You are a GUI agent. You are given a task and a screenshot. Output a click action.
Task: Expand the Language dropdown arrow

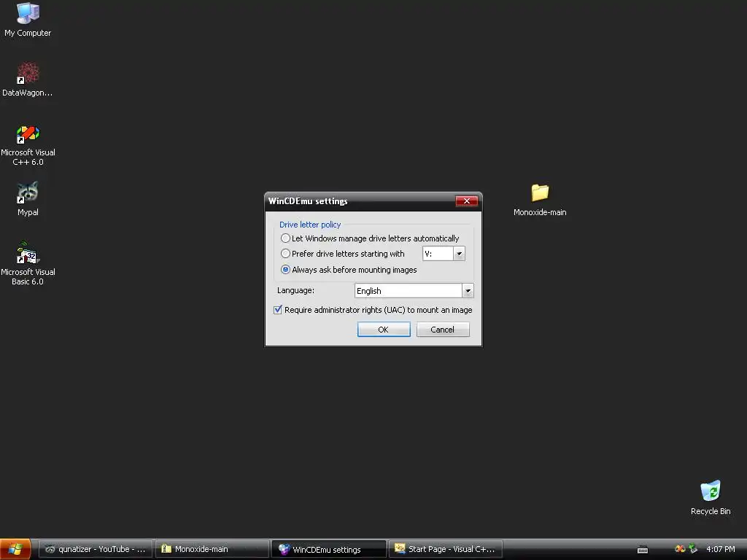pyautogui.click(x=468, y=290)
